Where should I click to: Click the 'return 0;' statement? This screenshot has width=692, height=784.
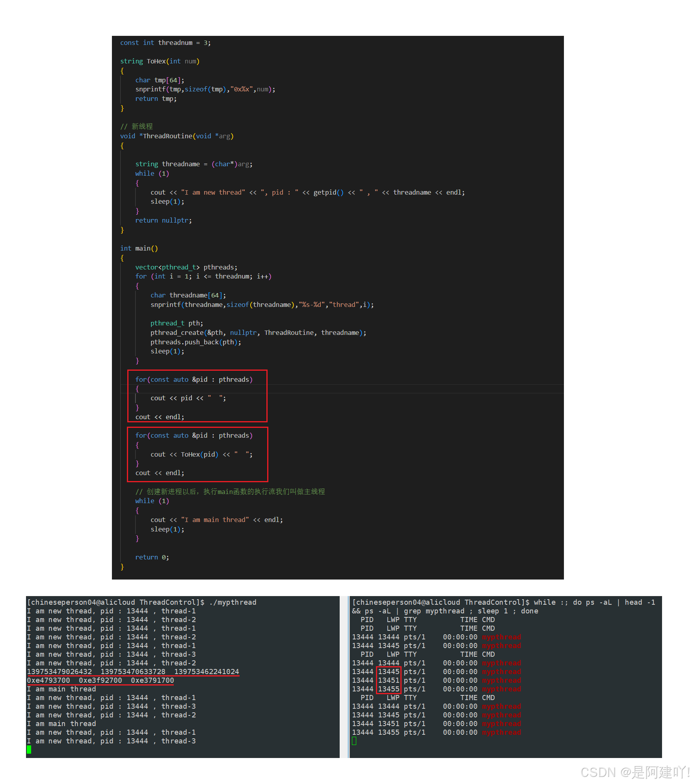(152, 557)
